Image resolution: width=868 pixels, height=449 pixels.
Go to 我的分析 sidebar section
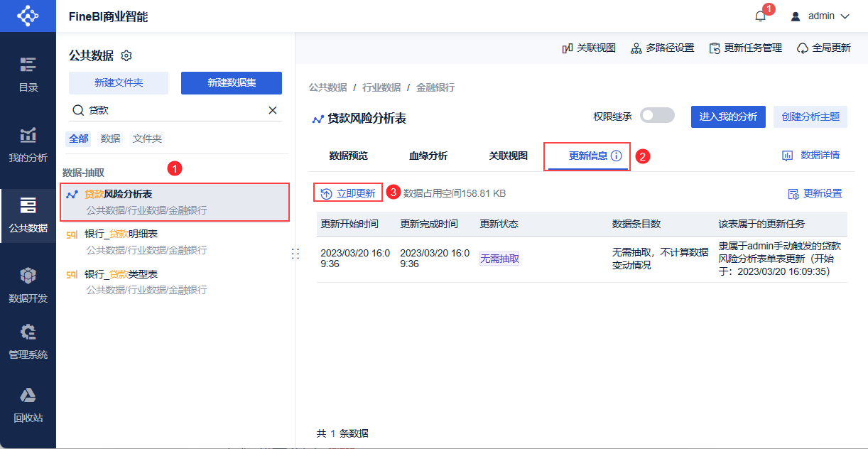(x=28, y=145)
